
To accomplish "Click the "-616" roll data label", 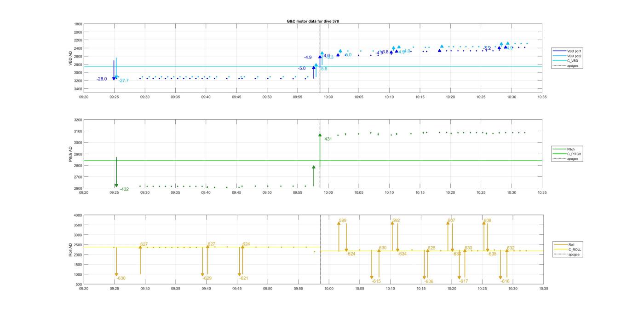I will [505, 281].
